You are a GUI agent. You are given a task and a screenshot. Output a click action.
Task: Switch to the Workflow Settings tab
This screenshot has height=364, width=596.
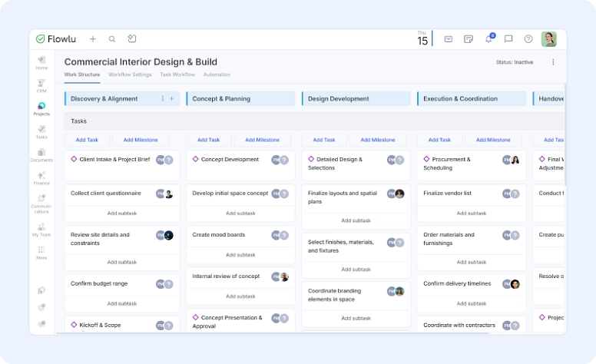130,74
